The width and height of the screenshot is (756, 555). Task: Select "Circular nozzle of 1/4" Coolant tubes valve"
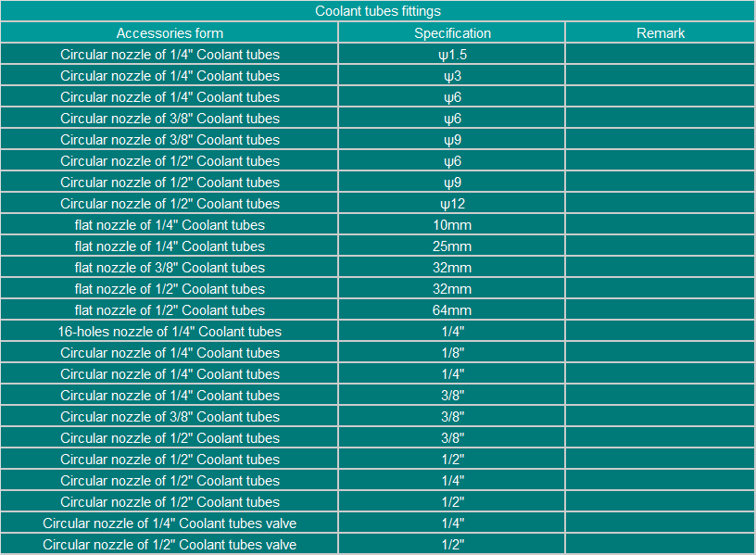coord(170,523)
